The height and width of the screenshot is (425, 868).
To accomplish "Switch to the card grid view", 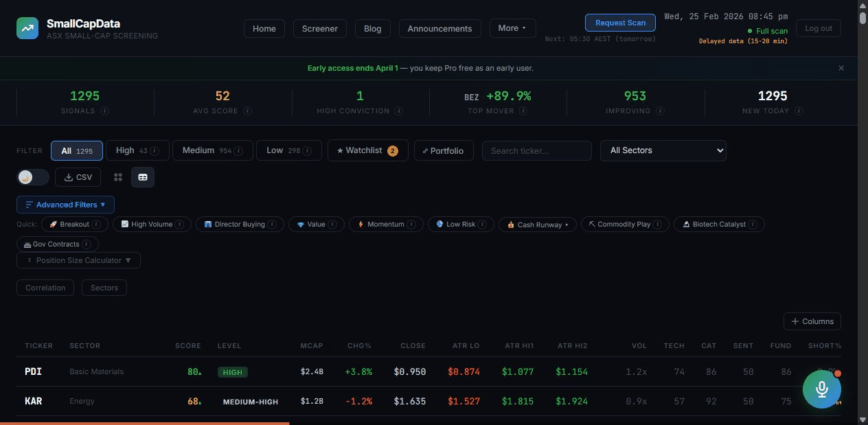I will point(118,177).
